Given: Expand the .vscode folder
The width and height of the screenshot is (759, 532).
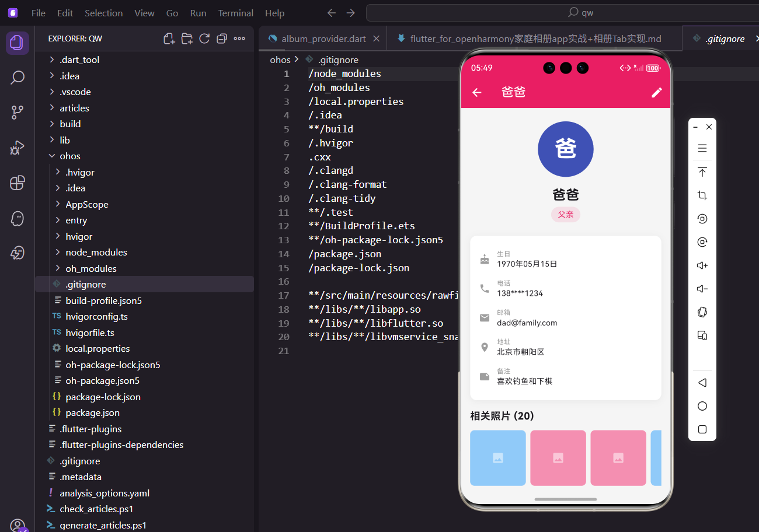Looking at the screenshot, I should click(x=144, y=92).
